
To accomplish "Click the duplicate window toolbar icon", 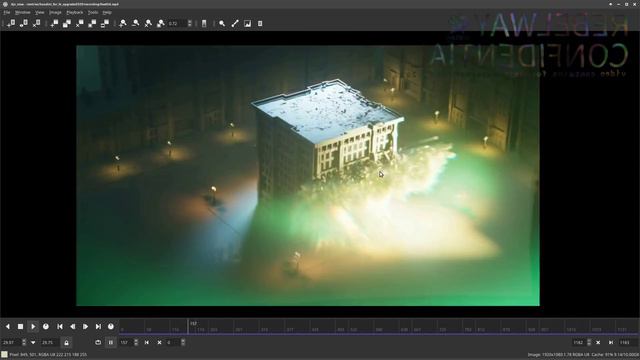I will point(67,23).
